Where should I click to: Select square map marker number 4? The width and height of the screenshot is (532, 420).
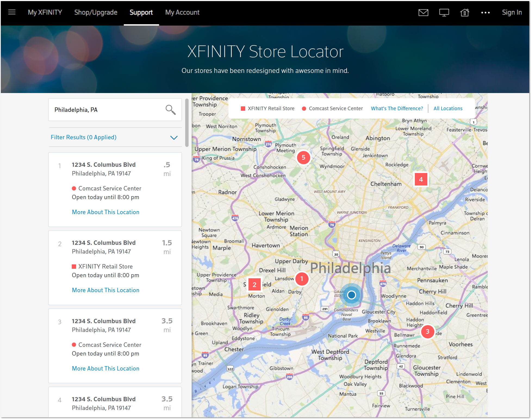[x=421, y=180]
